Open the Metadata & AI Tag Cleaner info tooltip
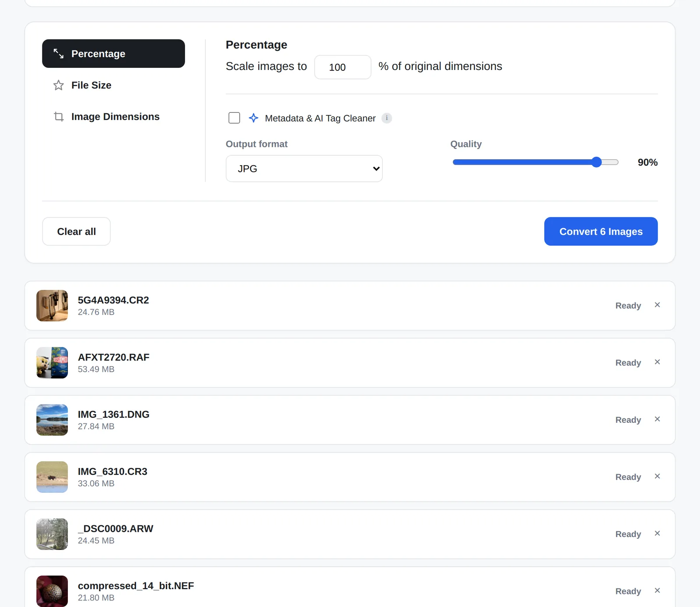Image resolution: width=700 pixels, height=607 pixels. tap(387, 118)
